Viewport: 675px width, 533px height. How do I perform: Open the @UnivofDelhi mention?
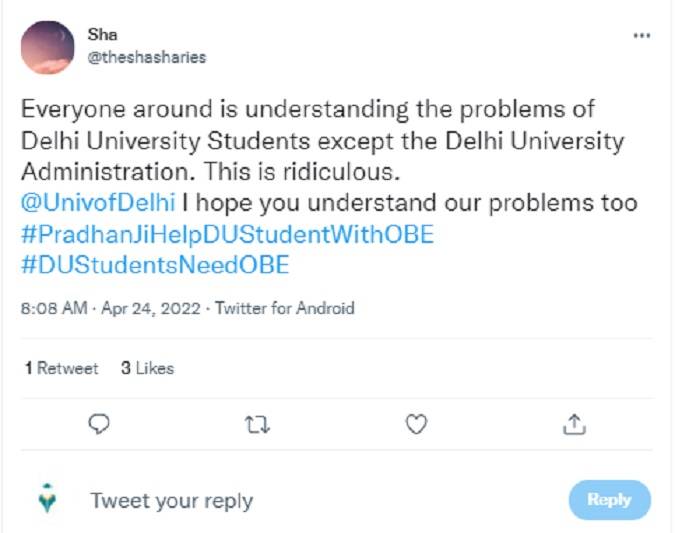[x=98, y=202]
